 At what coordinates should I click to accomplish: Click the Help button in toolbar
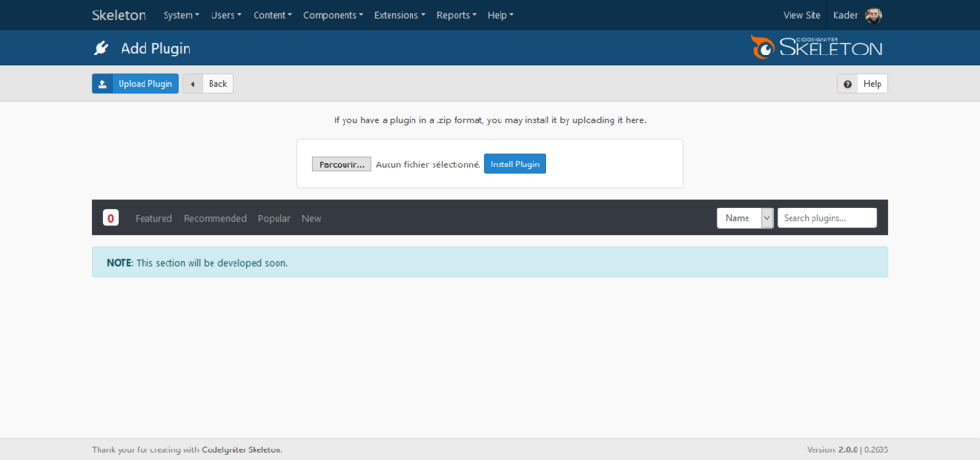point(862,83)
